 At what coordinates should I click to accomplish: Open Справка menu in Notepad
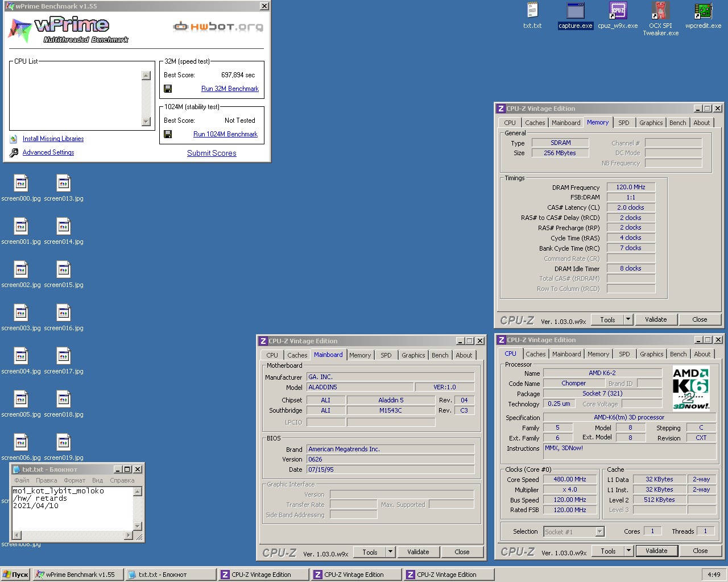click(x=122, y=480)
